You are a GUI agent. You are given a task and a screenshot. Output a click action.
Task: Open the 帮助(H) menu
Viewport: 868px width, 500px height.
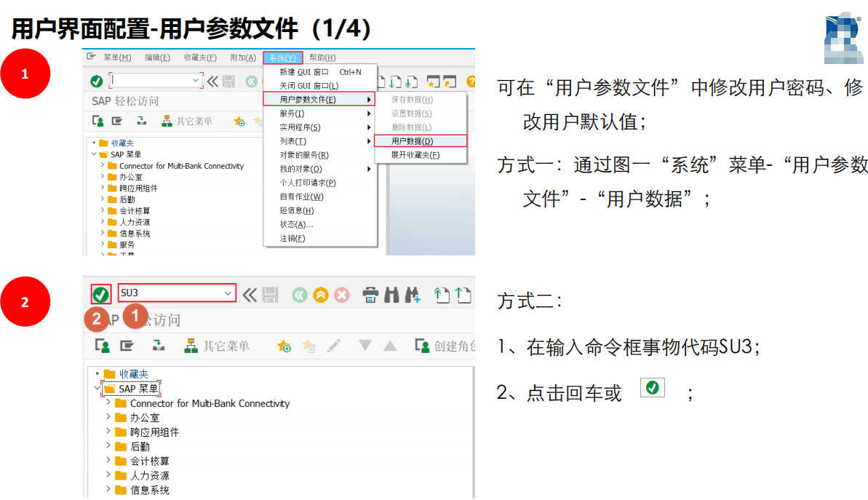point(322,57)
